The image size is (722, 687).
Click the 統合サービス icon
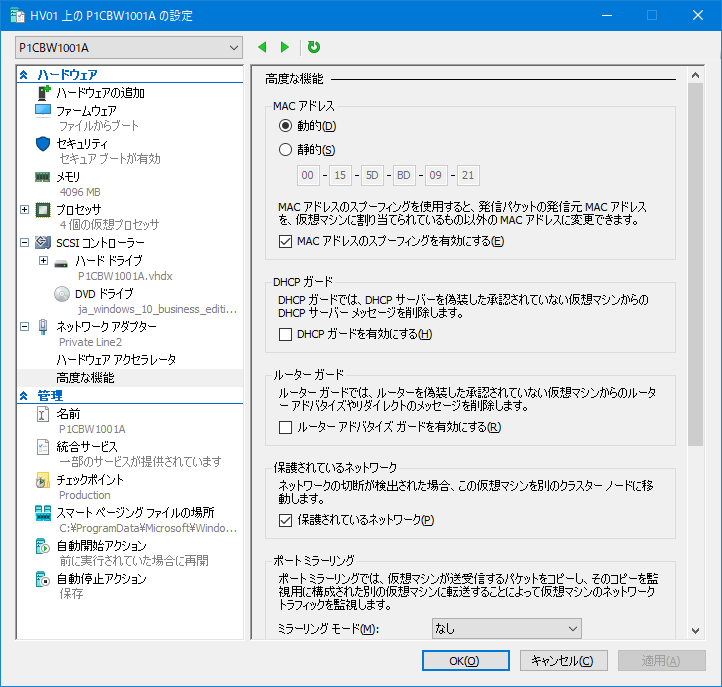43,447
